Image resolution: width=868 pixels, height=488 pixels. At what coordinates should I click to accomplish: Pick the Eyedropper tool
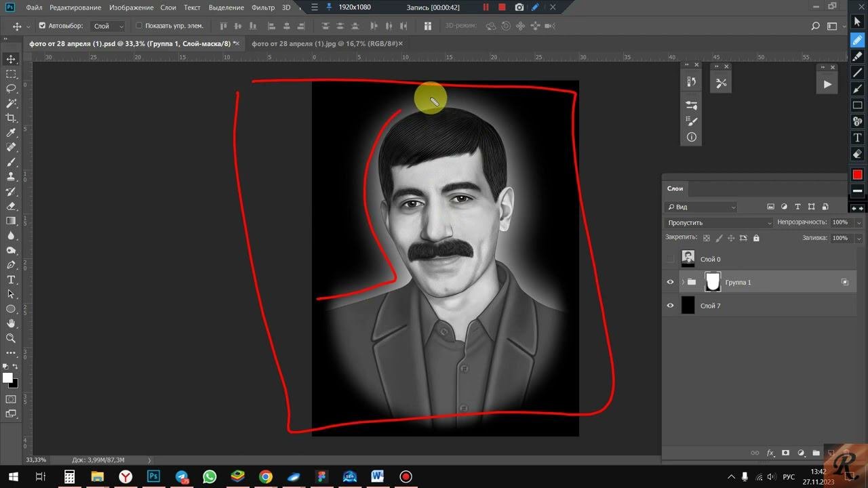click(11, 133)
